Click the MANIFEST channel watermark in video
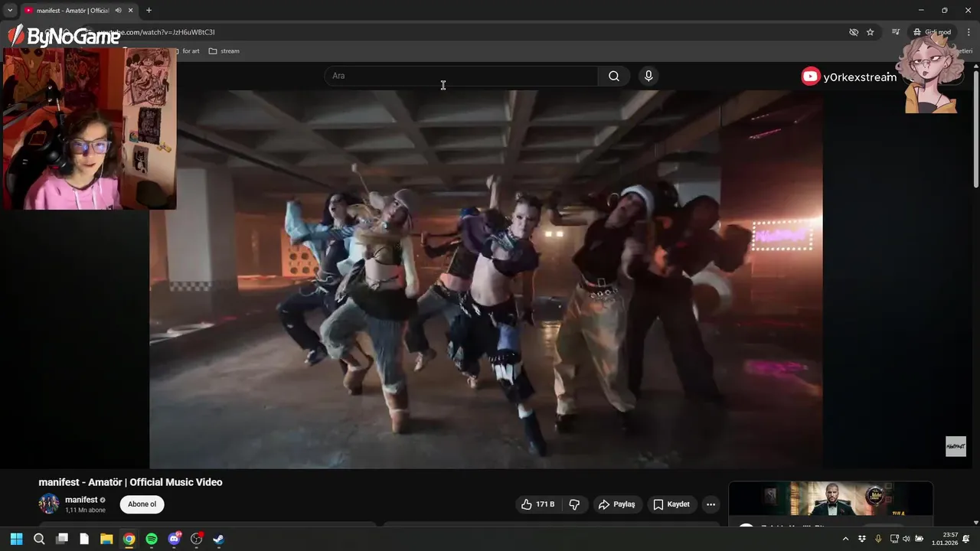980x551 pixels. pyautogui.click(x=955, y=446)
